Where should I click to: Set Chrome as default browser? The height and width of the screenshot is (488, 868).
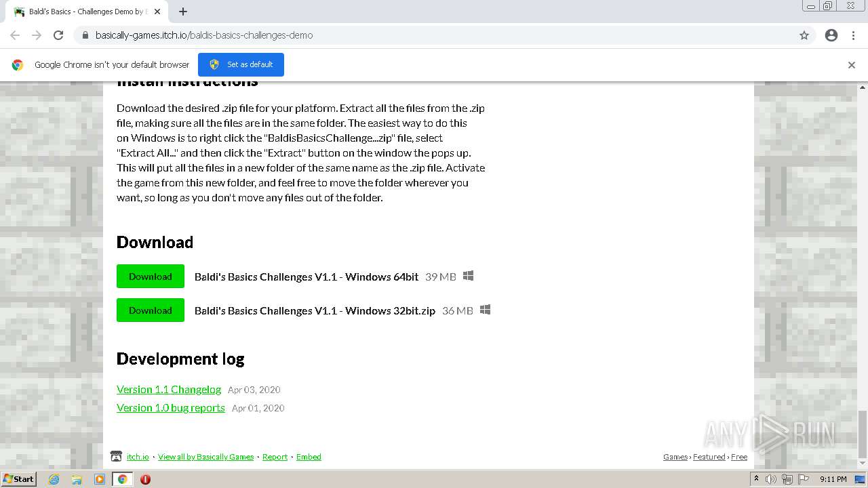[x=241, y=64]
